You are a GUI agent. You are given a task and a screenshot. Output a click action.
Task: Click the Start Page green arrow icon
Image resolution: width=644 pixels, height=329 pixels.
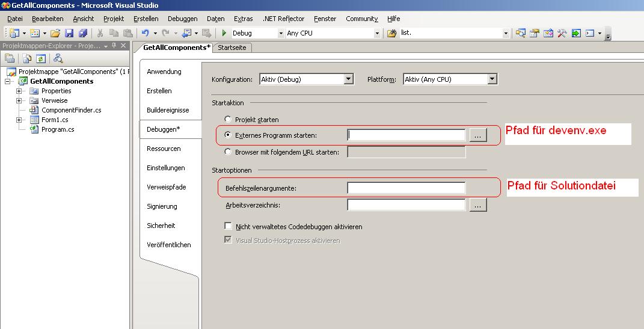[x=576, y=33]
